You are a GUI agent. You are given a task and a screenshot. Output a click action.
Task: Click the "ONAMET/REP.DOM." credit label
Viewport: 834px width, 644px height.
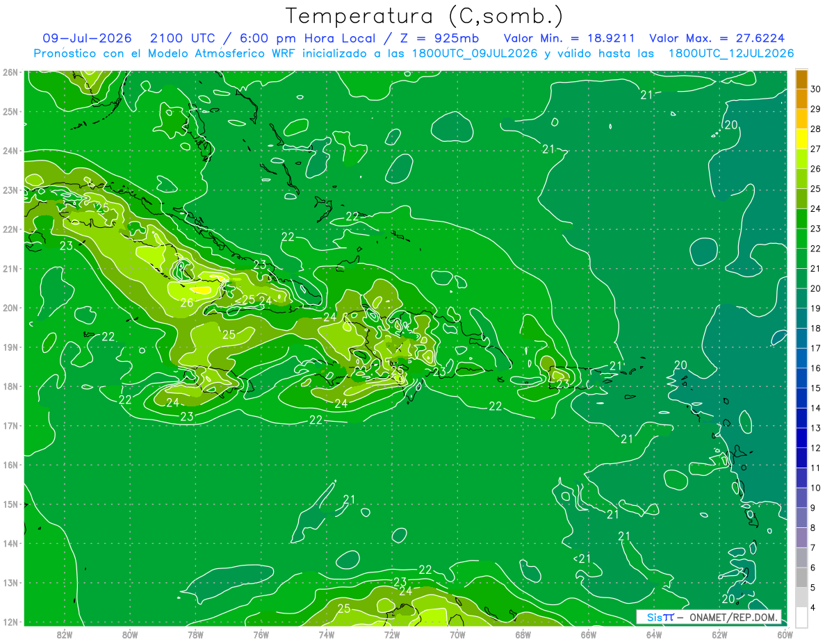tap(733, 617)
